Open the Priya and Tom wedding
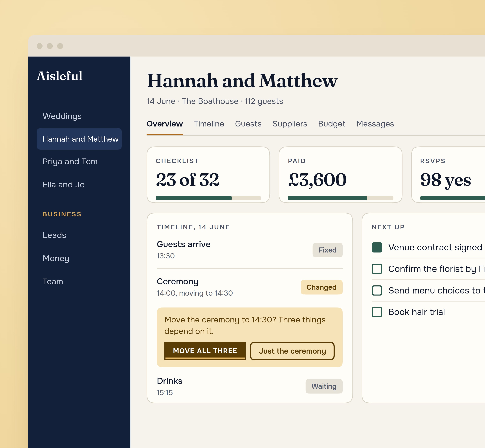 click(x=70, y=162)
